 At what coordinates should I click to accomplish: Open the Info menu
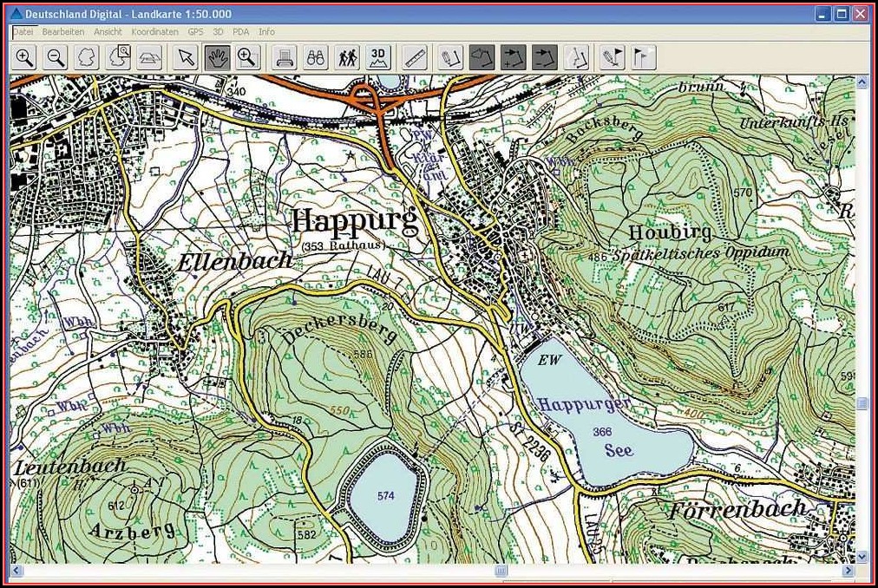click(266, 31)
